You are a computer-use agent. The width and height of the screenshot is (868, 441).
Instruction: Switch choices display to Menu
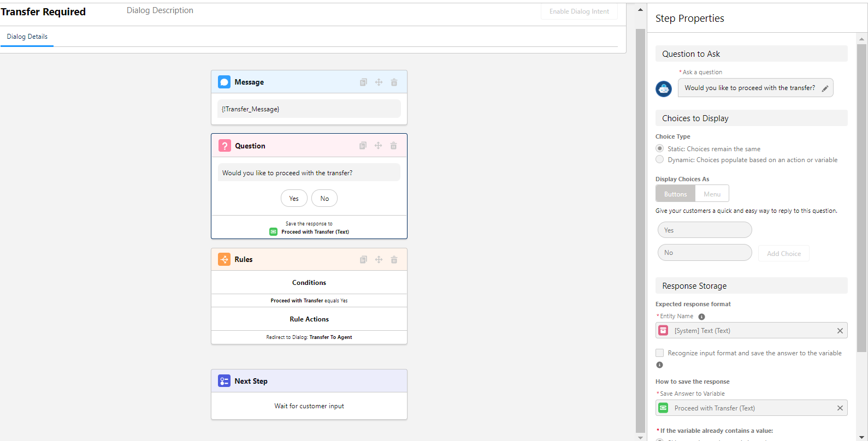coord(712,194)
